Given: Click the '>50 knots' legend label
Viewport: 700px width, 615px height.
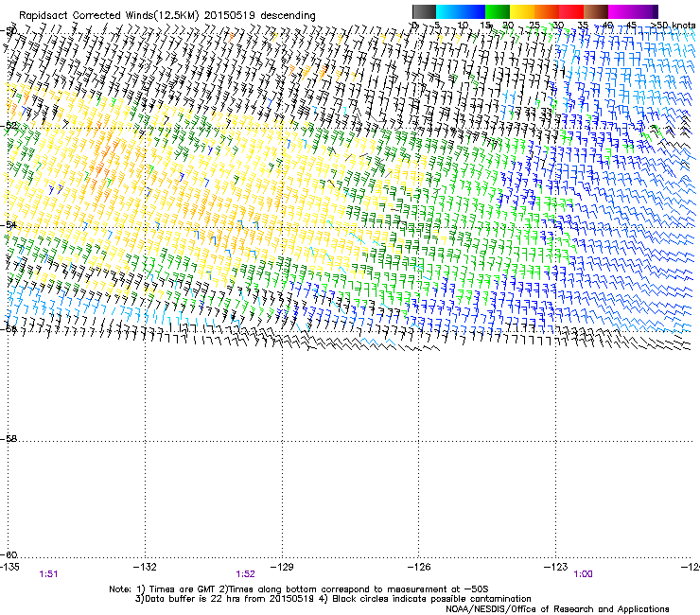Looking at the screenshot, I should [x=674, y=25].
